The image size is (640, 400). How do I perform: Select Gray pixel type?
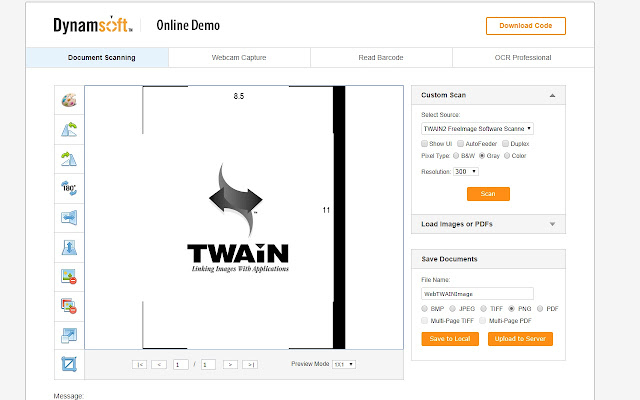(x=482, y=156)
